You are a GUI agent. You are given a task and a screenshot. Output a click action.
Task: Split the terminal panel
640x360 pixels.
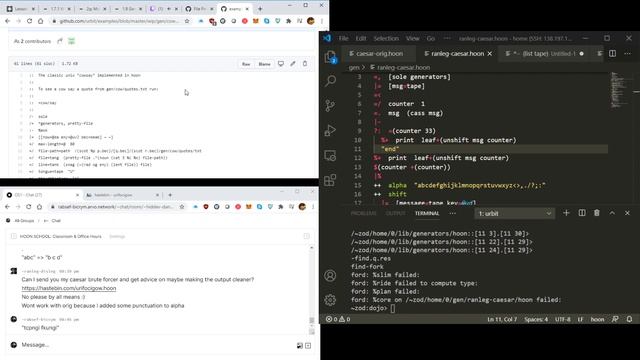[582, 213]
